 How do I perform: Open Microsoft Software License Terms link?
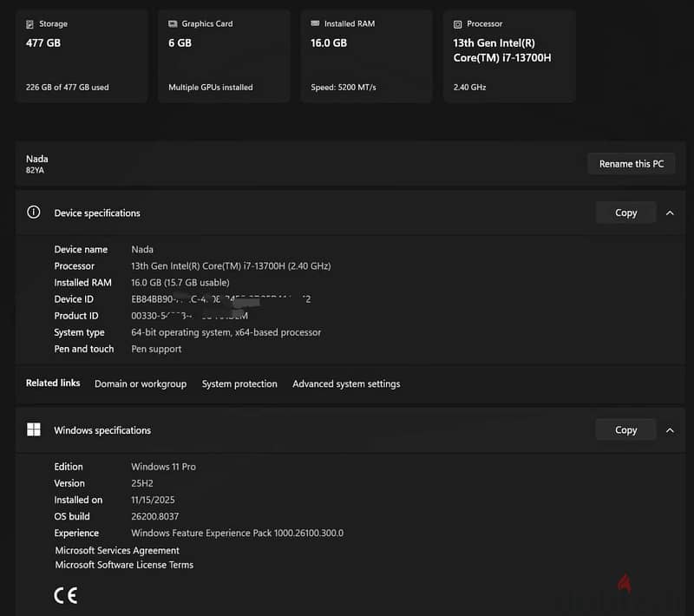[x=124, y=565]
